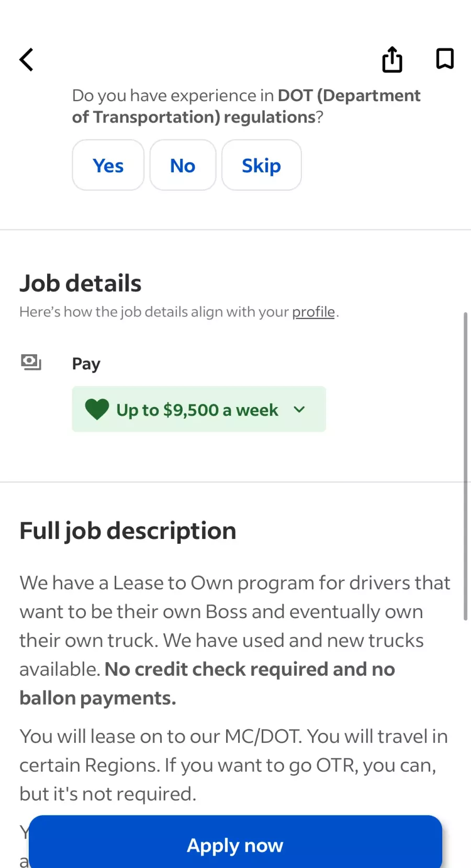Expand the pay details chevron
The height and width of the screenshot is (868, 471).
[x=299, y=409]
